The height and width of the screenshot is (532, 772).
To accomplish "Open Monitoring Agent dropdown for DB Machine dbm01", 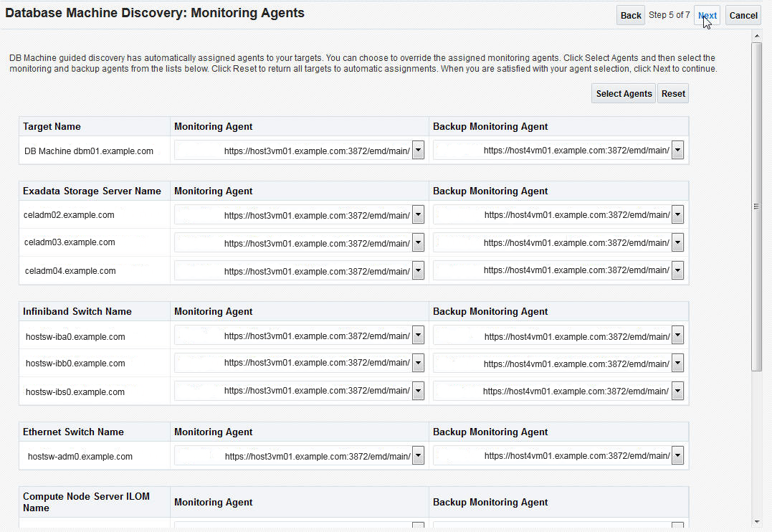I will 418,150.
